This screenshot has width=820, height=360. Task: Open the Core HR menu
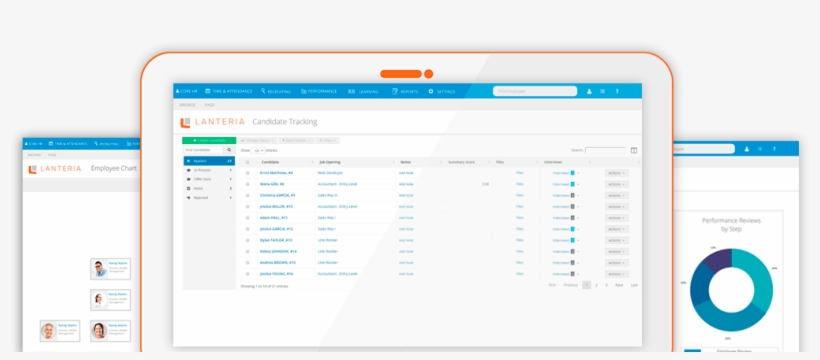[187, 91]
